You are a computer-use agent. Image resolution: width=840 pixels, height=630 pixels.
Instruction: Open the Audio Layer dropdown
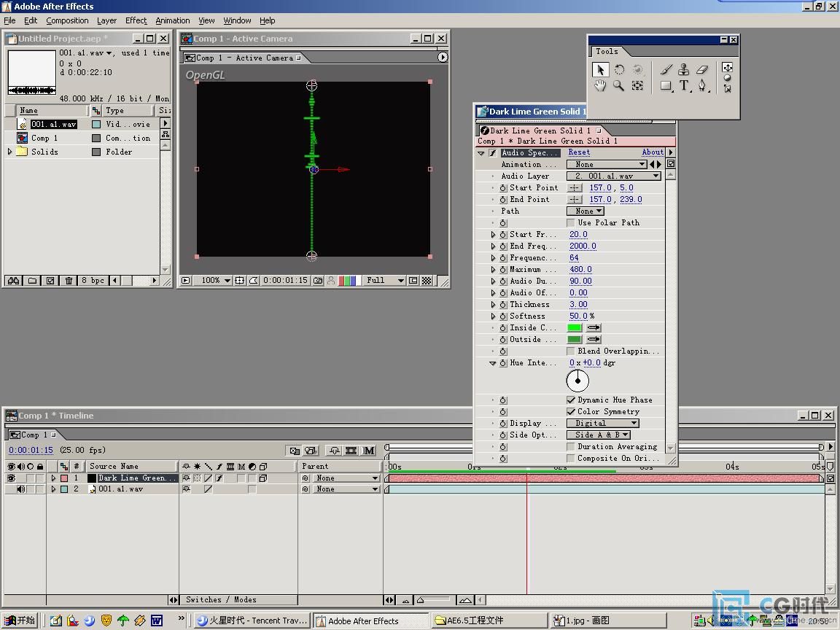click(614, 176)
